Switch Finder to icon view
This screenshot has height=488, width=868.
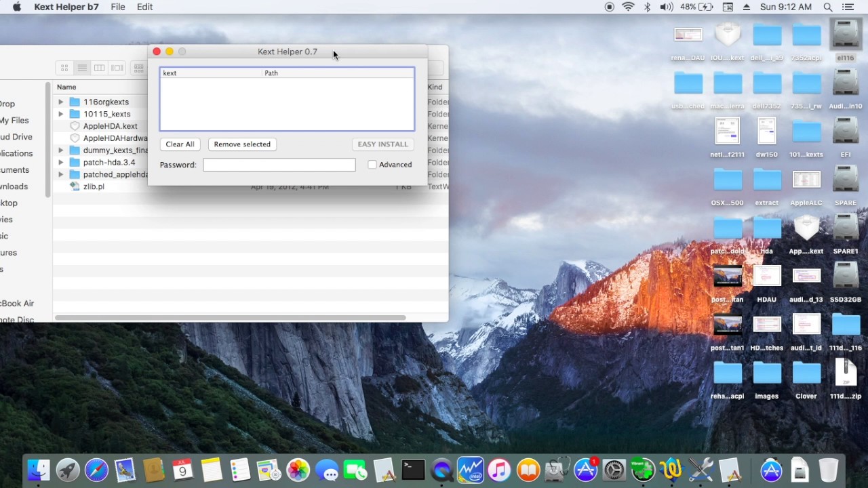tap(64, 68)
